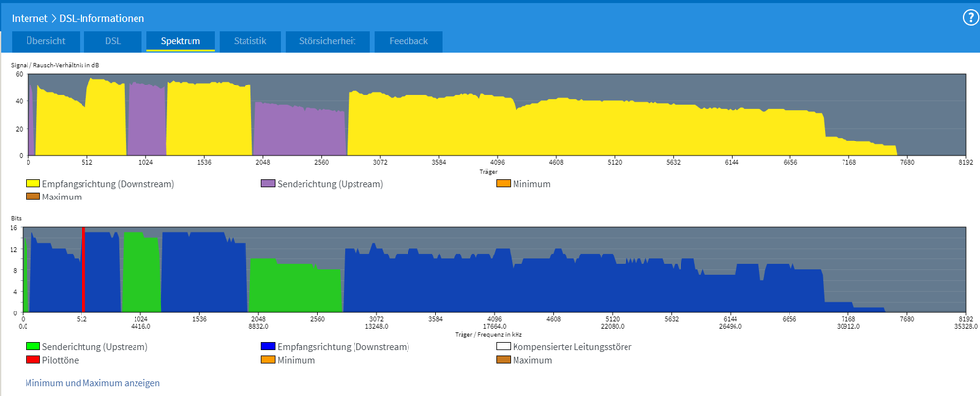
Task: Switch to the Feedback tab
Action: [408, 42]
